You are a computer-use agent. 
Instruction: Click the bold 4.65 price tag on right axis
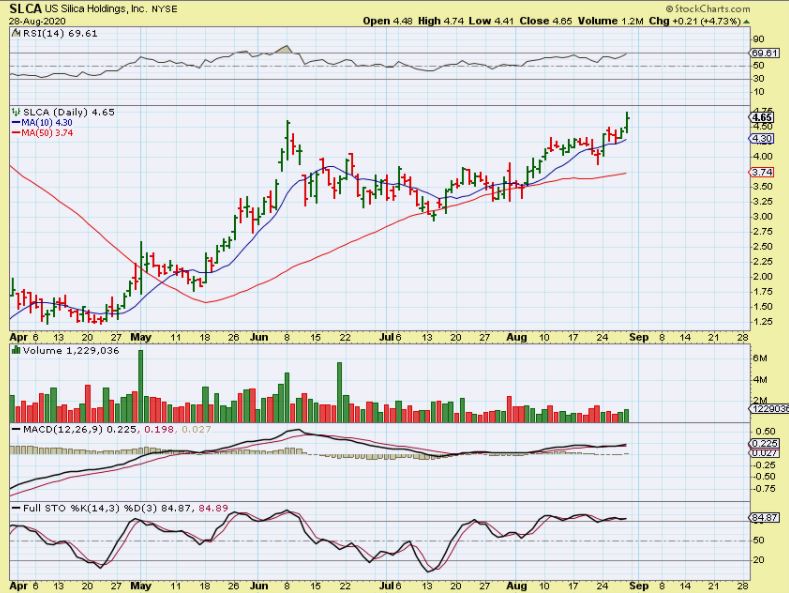pyautogui.click(x=762, y=117)
